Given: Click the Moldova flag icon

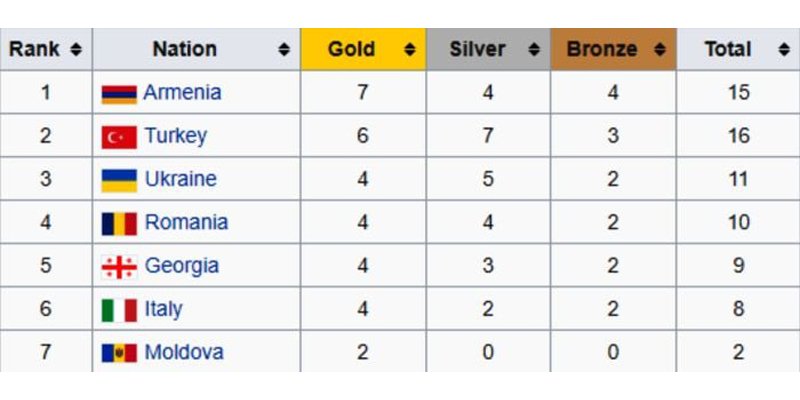Looking at the screenshot, I should (x=119, y=353).
